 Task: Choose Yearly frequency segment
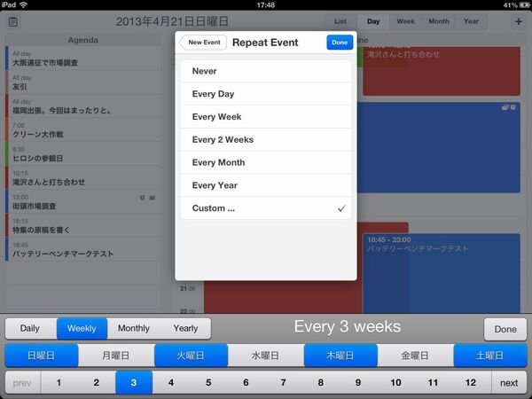coord(185,328)
